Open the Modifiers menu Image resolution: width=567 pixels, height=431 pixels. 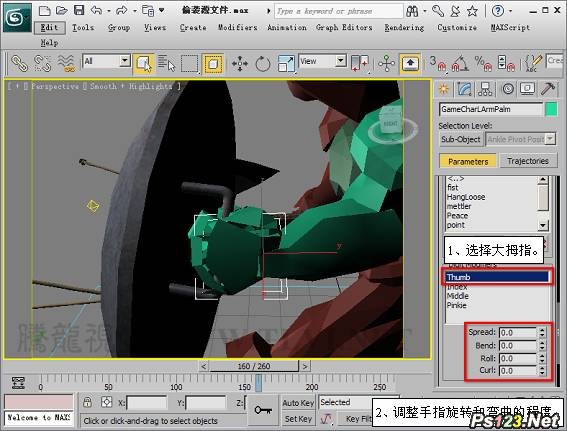[238, 27]
